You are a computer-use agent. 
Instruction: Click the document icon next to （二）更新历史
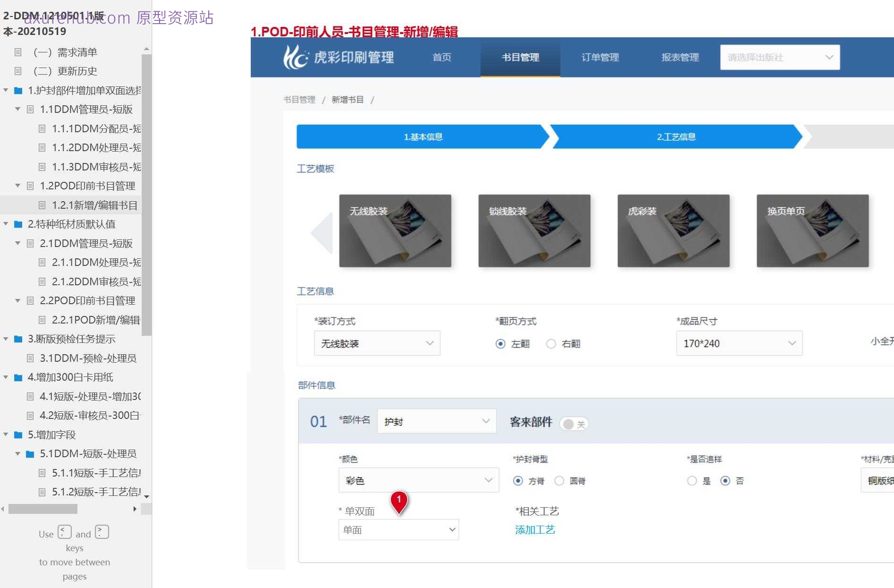pyautogui.click(x=18, y=71)
